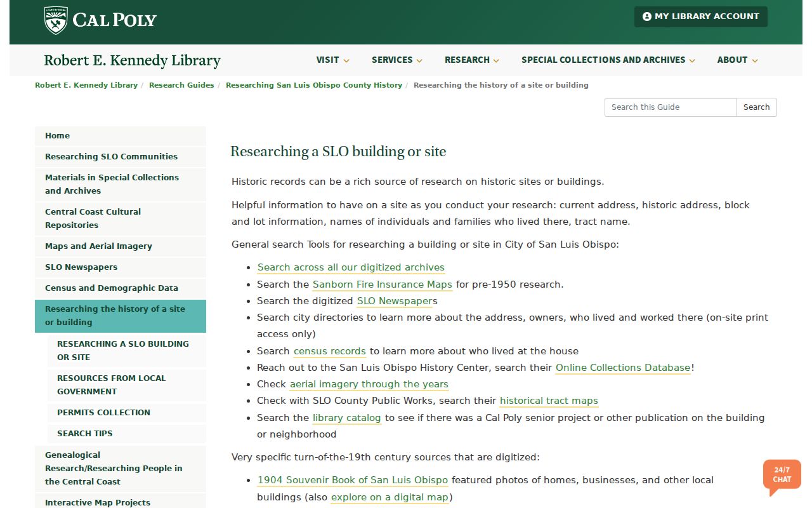The image size is (812, 508).
Task: Open Researching San Luis Obispo County History breadcrumb
Action: coord(314,85)
